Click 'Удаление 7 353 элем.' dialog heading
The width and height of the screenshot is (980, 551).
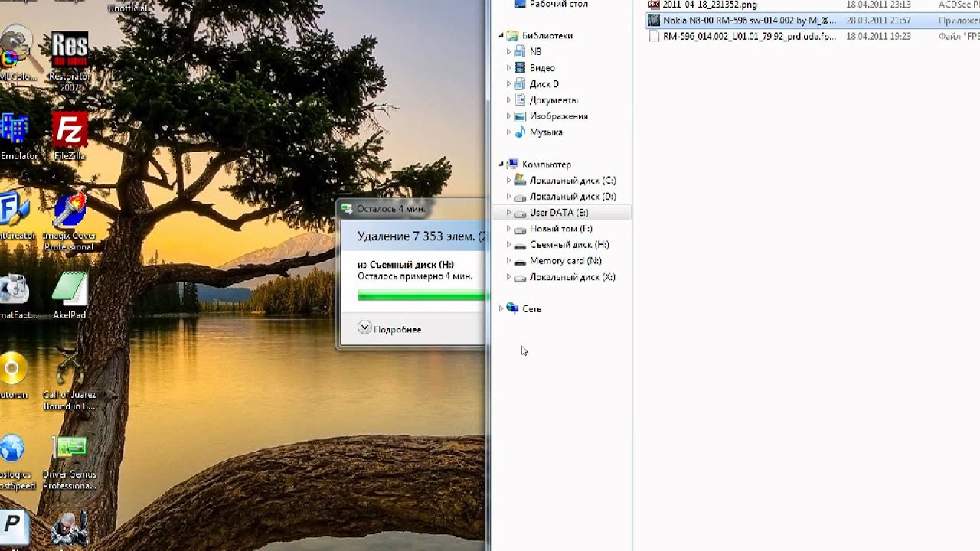pyautogui.click(x=422, y=236)
